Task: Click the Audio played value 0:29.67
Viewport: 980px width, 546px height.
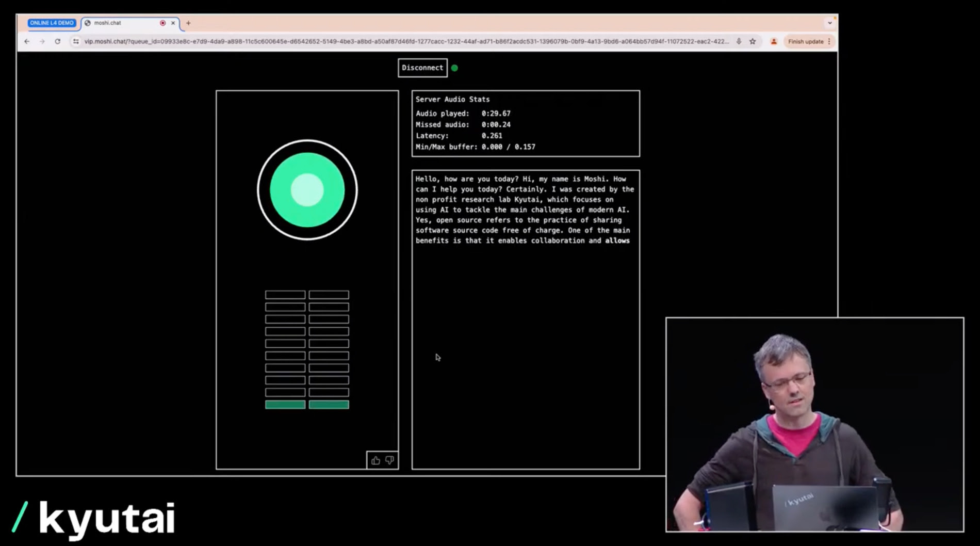Action: 496,114
